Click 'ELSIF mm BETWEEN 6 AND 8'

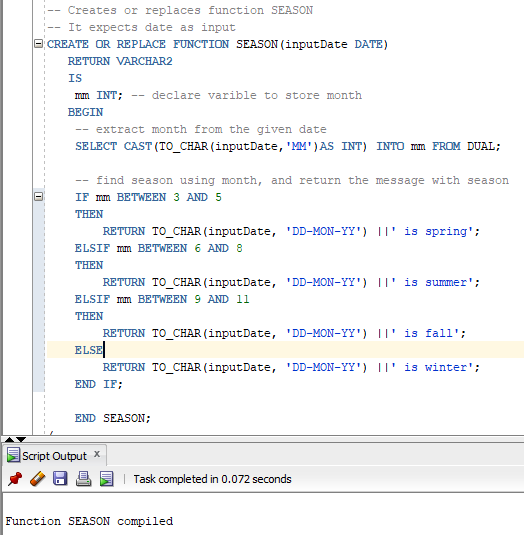click(159, 248)
